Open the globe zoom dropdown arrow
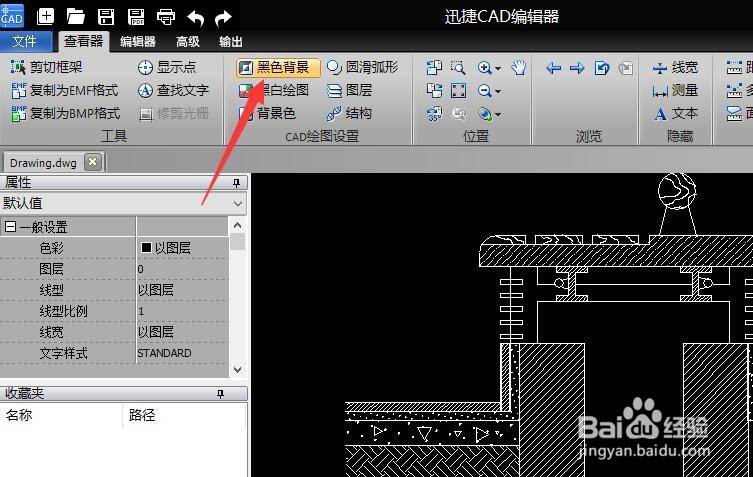 click(x=498, y=115)
